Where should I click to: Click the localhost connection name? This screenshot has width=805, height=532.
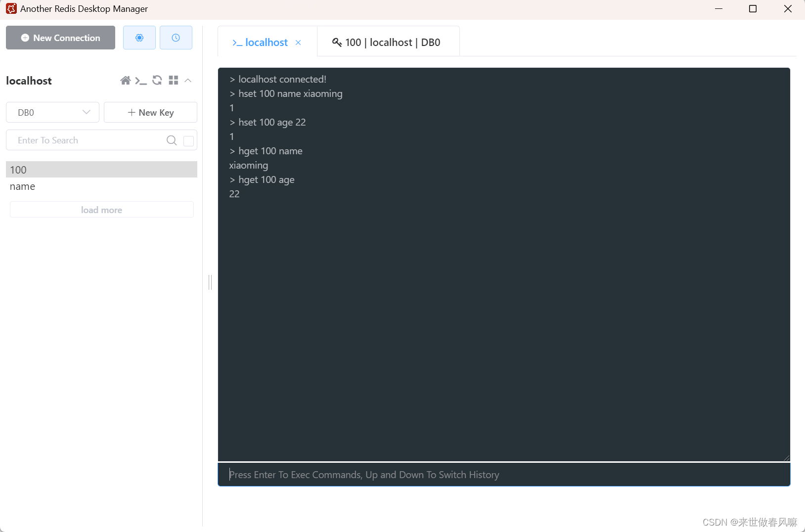click(x=29, y=81)
